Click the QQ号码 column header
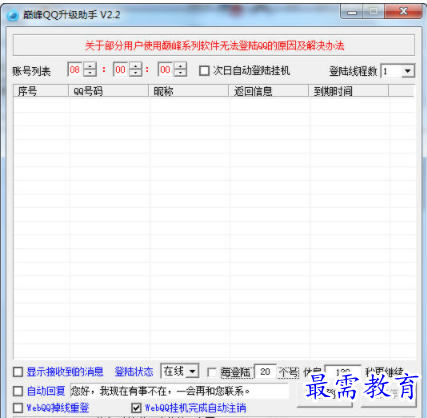 click(x=109, y=91)
